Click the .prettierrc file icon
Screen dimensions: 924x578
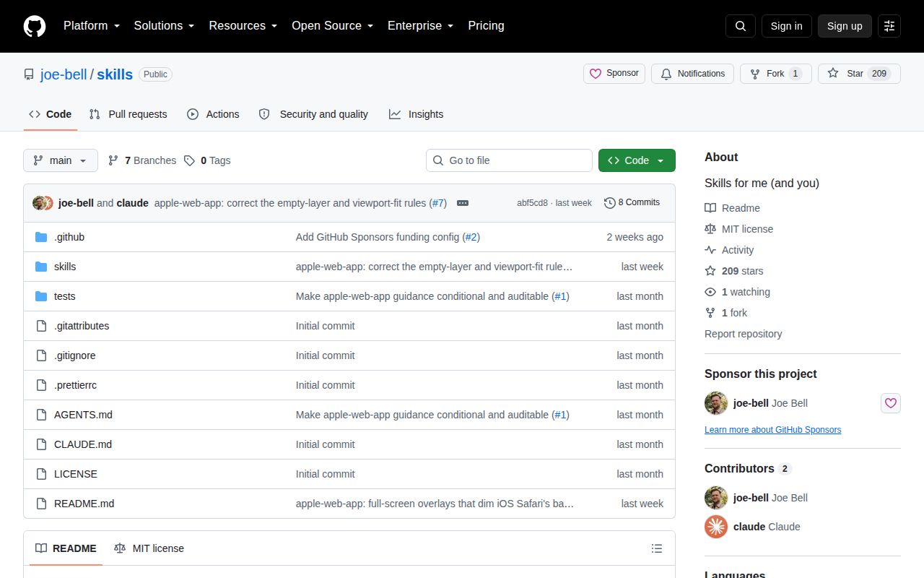click(x=41, y=385)
